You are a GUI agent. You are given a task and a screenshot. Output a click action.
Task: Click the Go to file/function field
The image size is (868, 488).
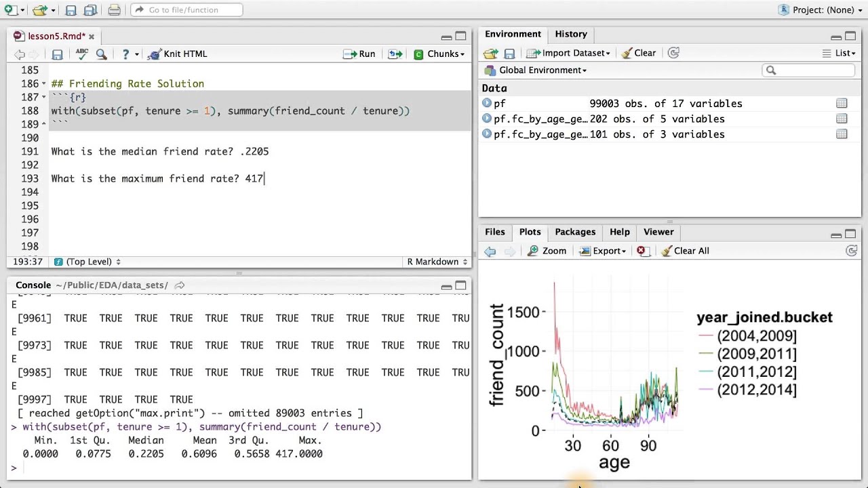(186, 9)
